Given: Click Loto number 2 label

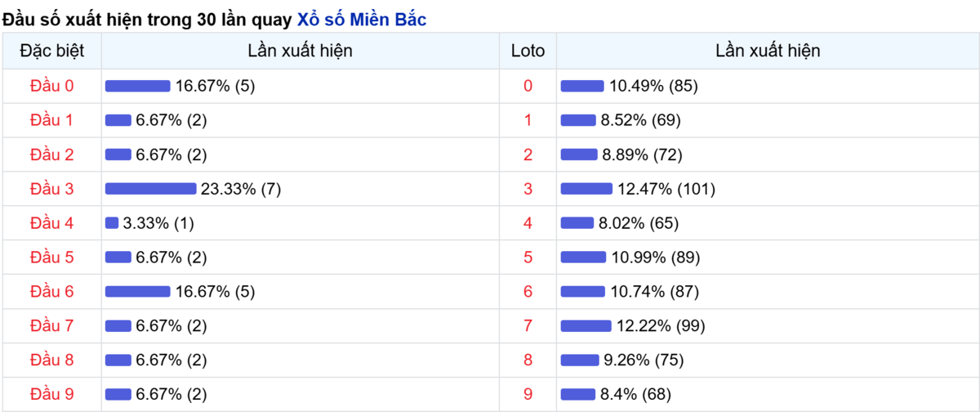Looking at the screenshot, I should point(528,154).
